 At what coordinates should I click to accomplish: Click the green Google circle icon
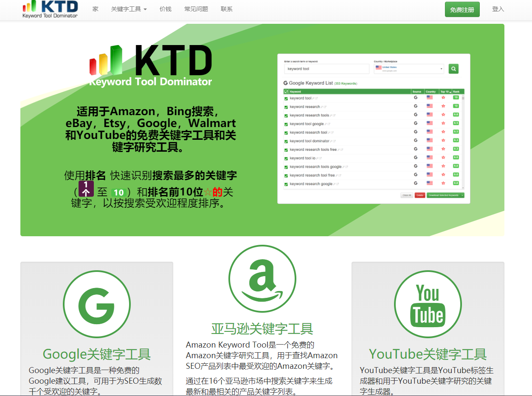coord(97,304)
